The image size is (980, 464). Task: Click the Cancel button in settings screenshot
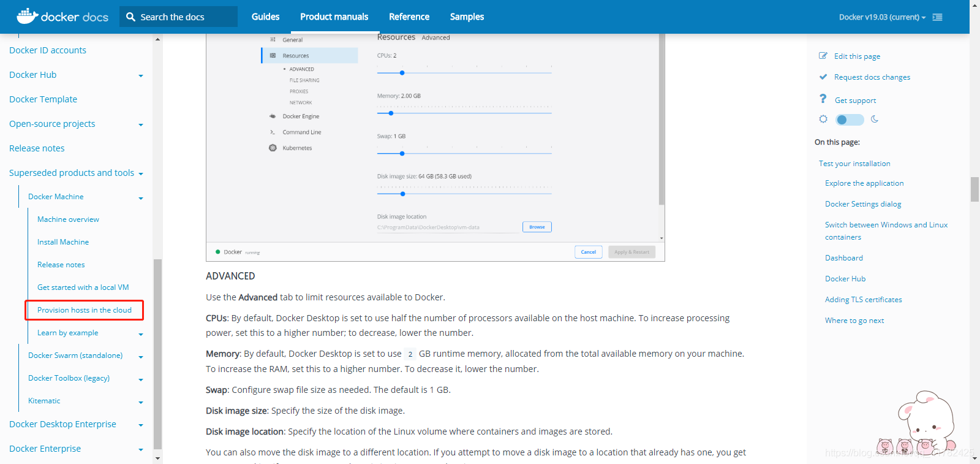589,252
